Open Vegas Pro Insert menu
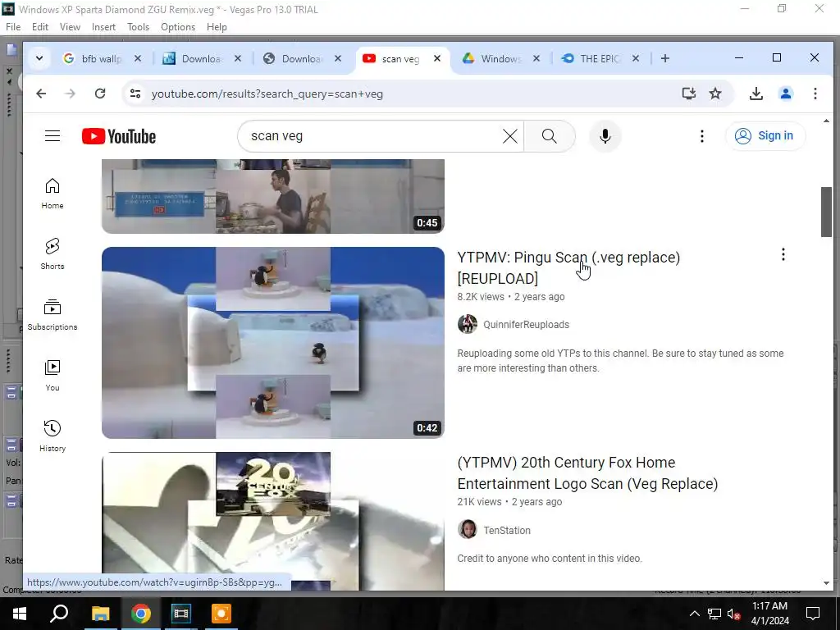The width and height of the screenshot is (840, 630). (103, 27)
